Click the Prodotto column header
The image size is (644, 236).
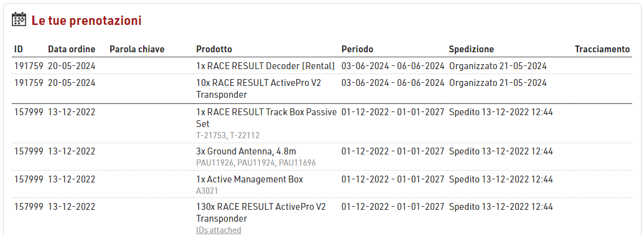coord(214,49)
